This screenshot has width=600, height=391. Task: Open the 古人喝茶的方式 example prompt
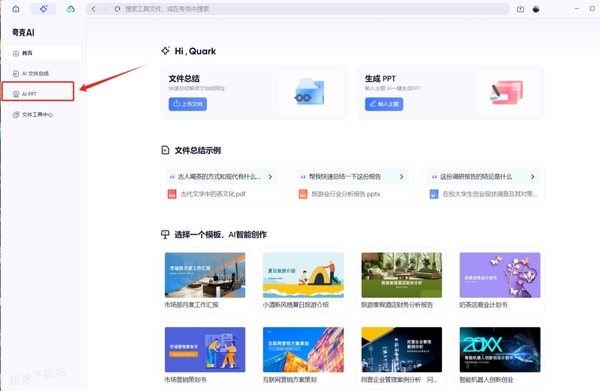click(x=221, y=176)
